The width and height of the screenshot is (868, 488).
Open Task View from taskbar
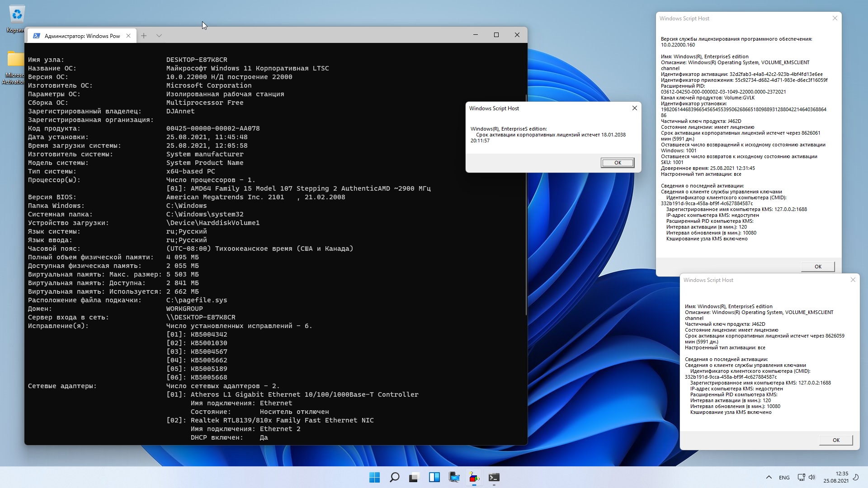coord(414,477)
